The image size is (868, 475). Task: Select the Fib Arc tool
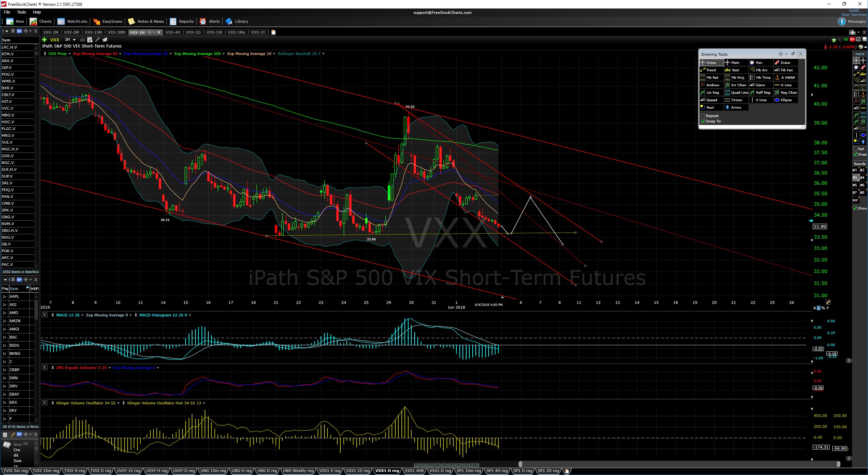click(x=761, y=70)
